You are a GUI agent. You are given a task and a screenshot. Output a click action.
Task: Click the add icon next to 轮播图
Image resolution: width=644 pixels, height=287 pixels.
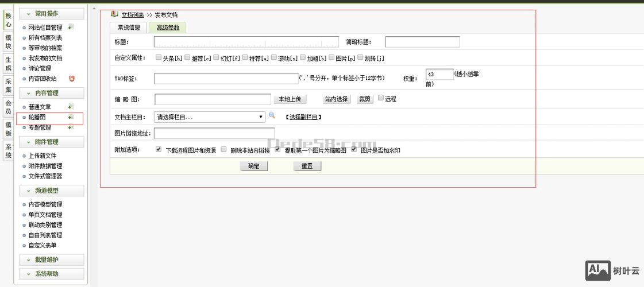(71, 117)
